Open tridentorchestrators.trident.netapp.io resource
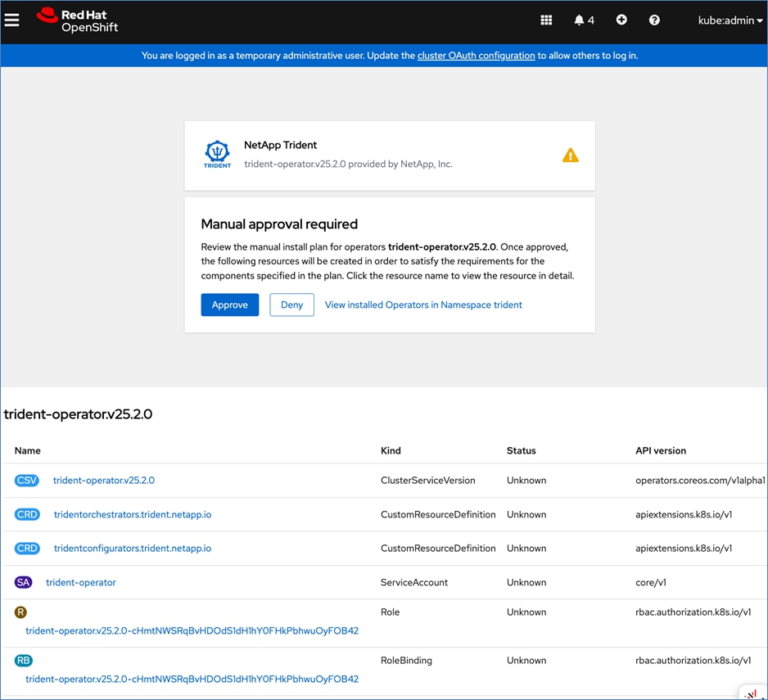The image size is (768, 700). click(133, 514)
